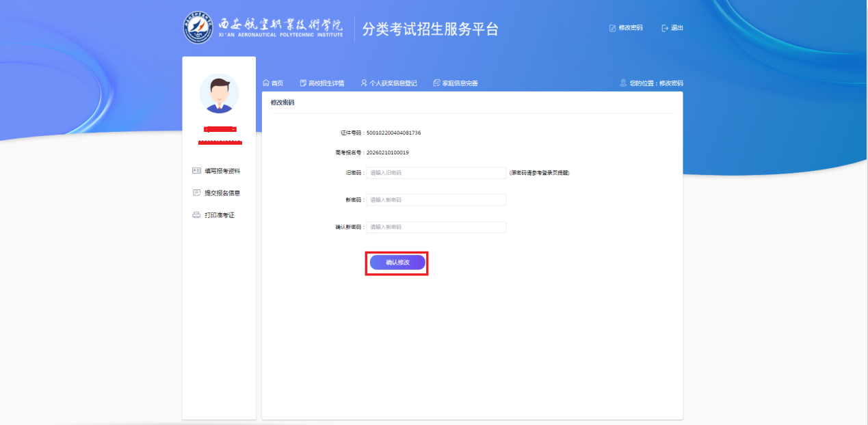This screenshot has height=425, width=868.
Task: Click the 原密码请参考登录页提醒 hint text
Action: 539,173
